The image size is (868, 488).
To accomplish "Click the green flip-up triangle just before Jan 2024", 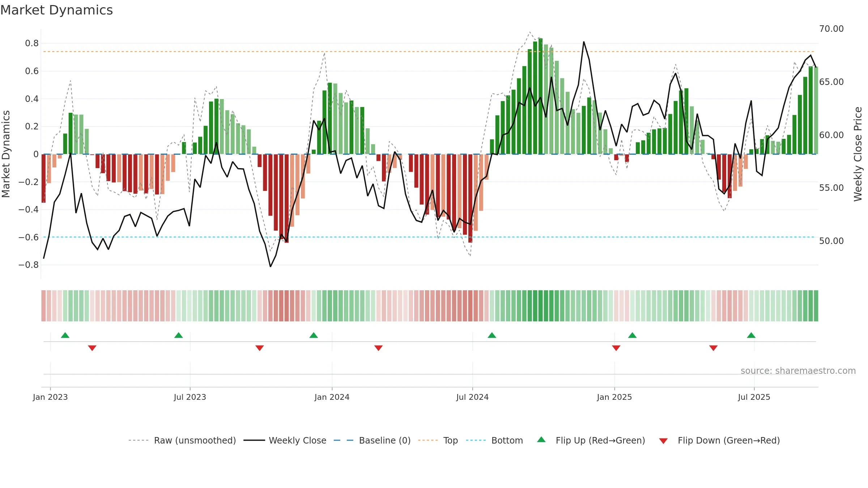I will pos(314,335).
